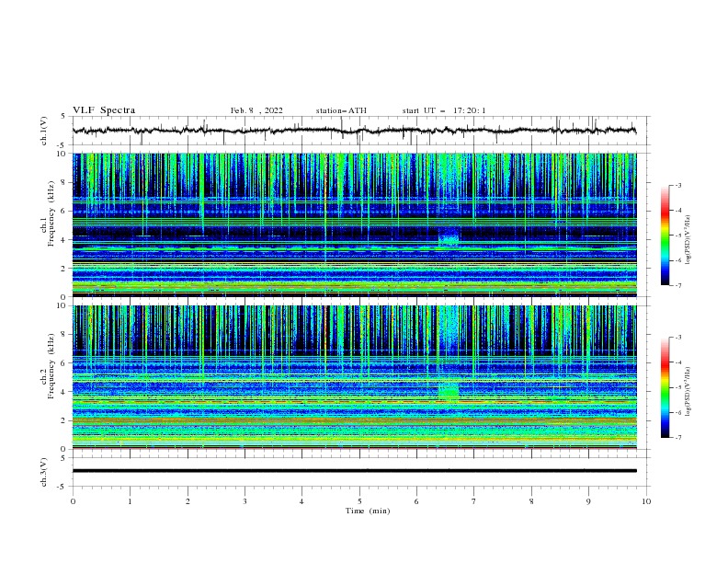Viewport: 728px width, 563px height.
Task: Click the ch.2 "Frequency (kHz)" axis label
Action: (51, 366)
